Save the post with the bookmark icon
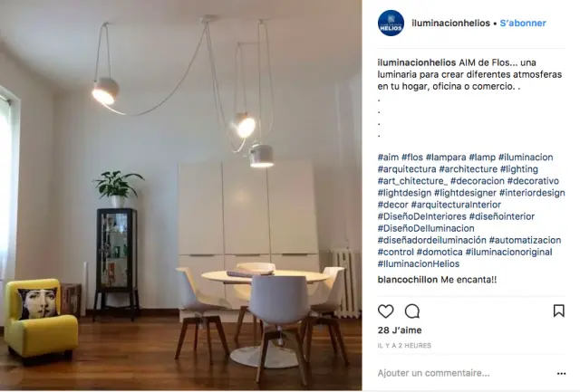Screen dimensions: 580x392 558,311
